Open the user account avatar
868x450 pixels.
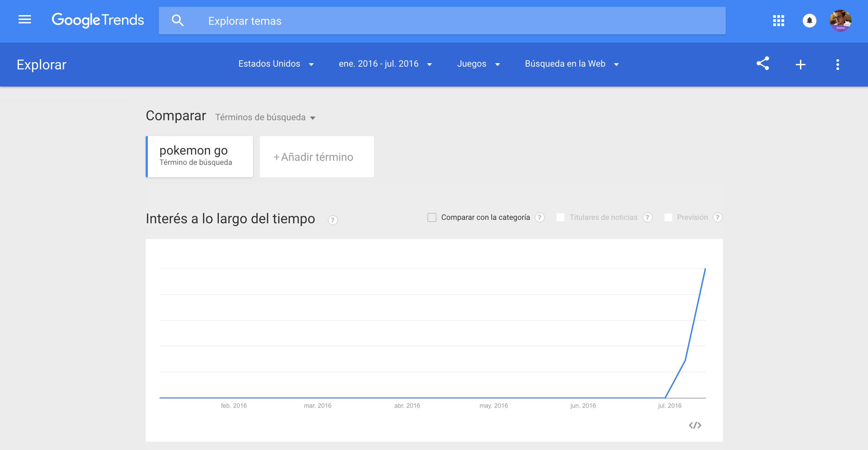(x=841, y=21)
